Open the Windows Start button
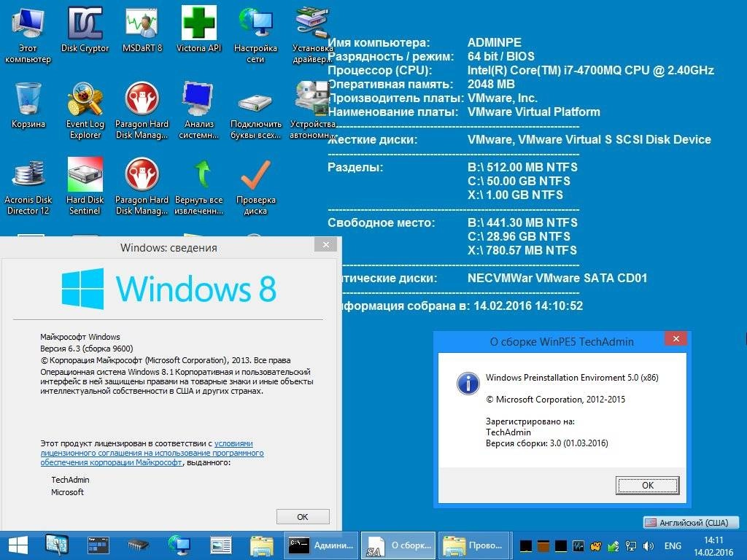747x560 pixels. 18,545
